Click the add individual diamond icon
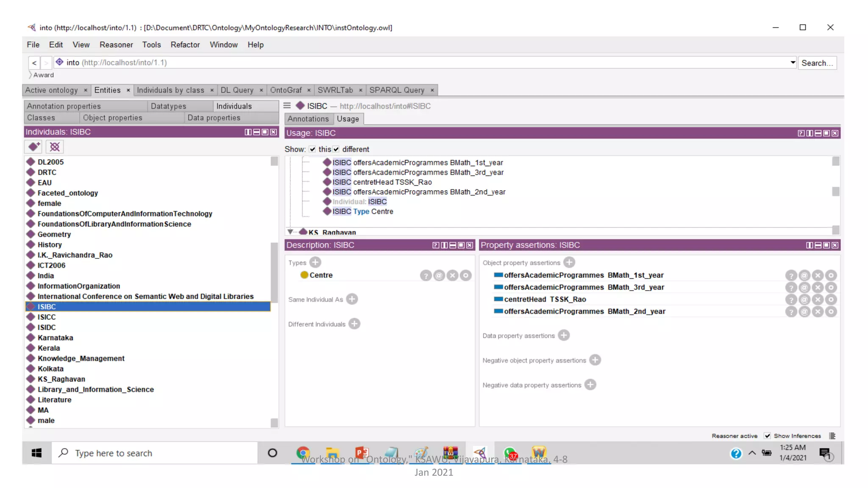868x488 pixels. (x=34, y=147)
